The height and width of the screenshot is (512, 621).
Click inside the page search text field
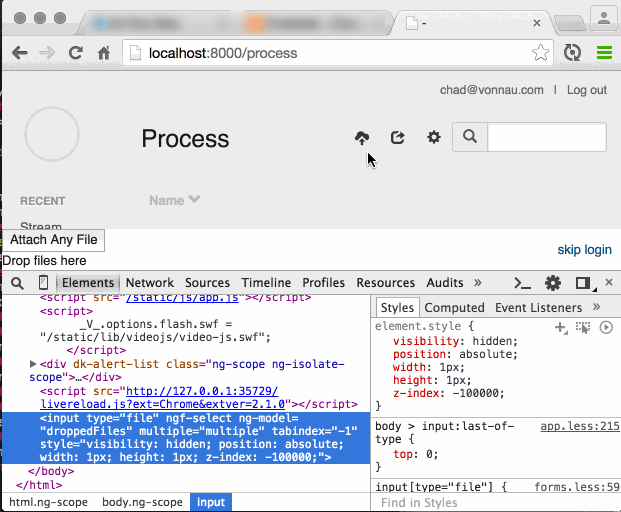(546, 137)
